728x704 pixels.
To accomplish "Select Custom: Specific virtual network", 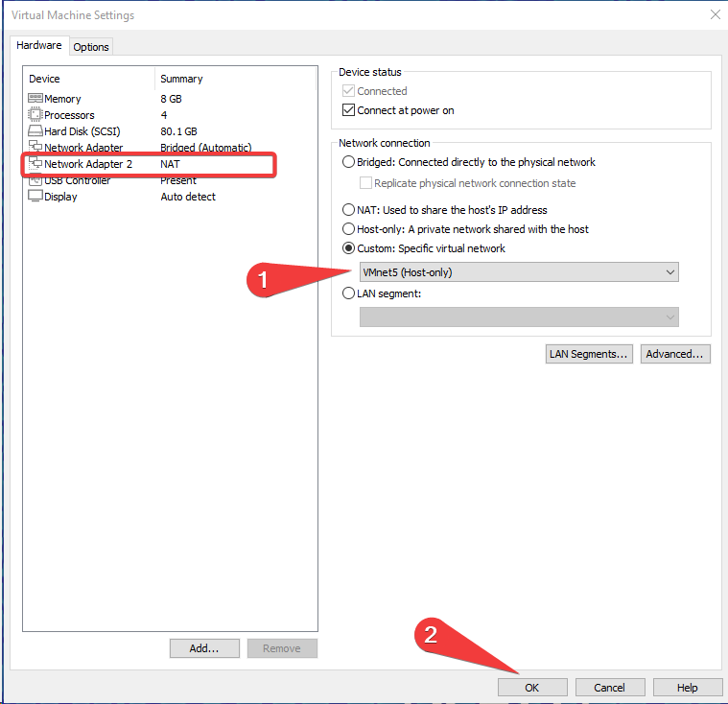I will coord(348,248).
